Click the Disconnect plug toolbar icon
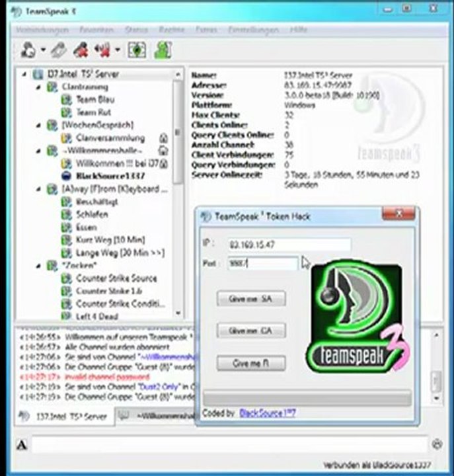The width and height of the screenshot is (454, 476). [59, 50]
